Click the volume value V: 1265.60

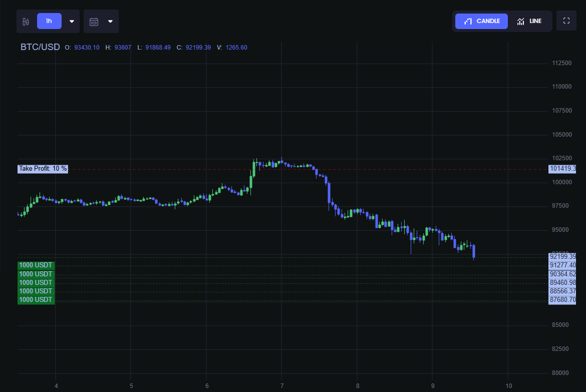[232, 48]
